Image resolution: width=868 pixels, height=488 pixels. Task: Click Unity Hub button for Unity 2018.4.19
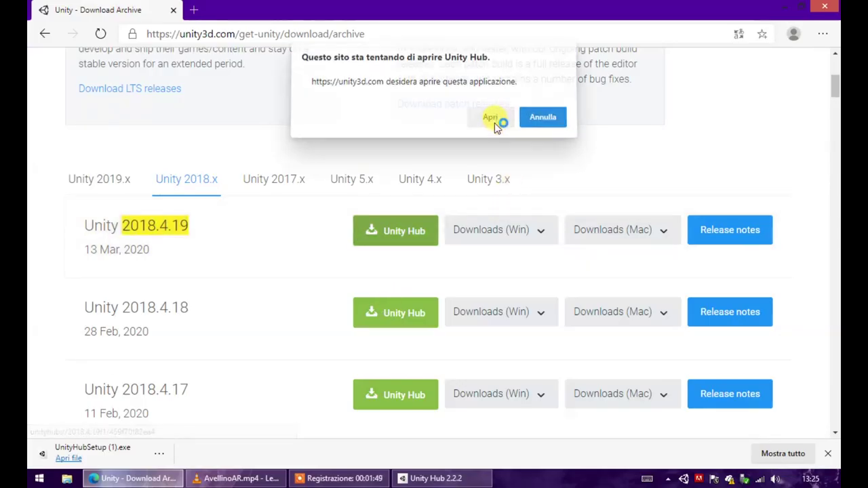395,230
